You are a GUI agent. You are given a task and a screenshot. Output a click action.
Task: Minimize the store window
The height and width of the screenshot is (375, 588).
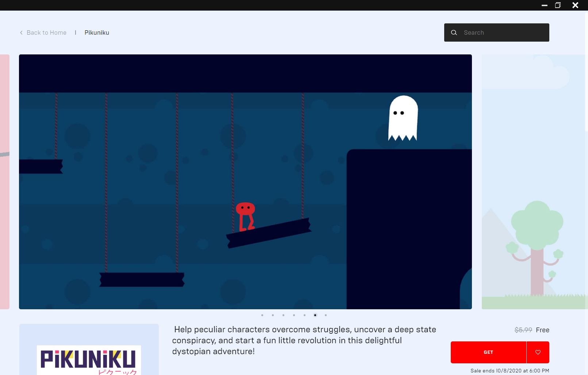coord(545,5)
